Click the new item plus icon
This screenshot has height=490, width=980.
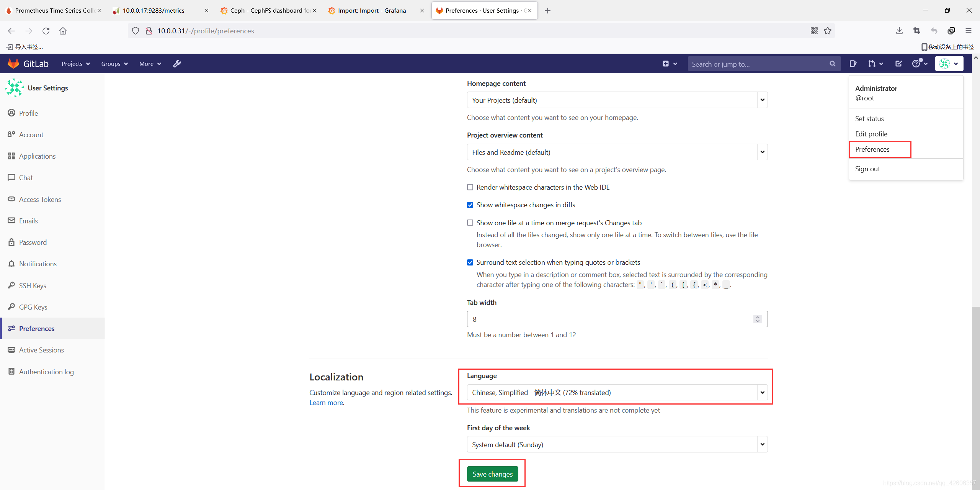pyautogui.click(x=669, y=64)
